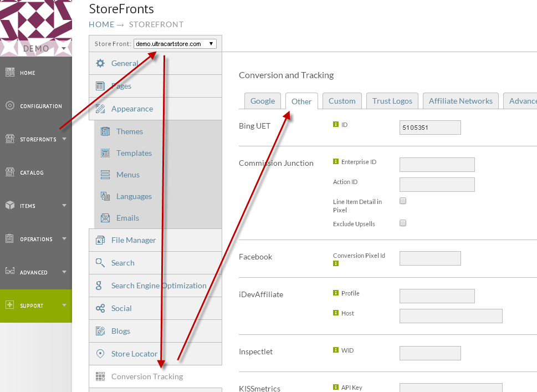Click the Menus list icon
537x392 pixels.
(105, 175)
